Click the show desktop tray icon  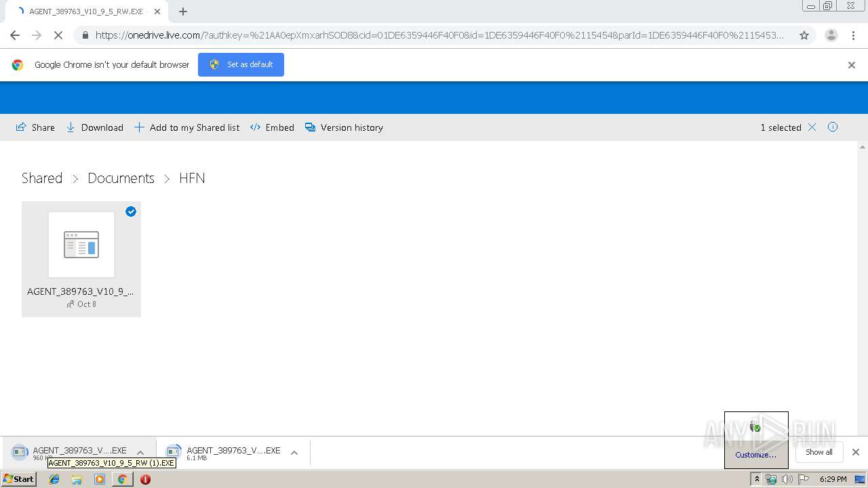860,479
